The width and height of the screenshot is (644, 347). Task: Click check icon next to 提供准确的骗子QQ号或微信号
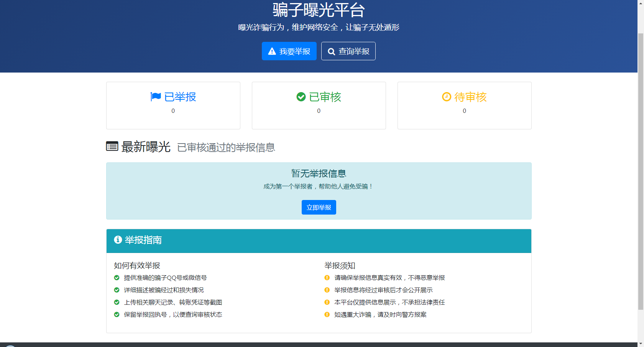point(117,278)
